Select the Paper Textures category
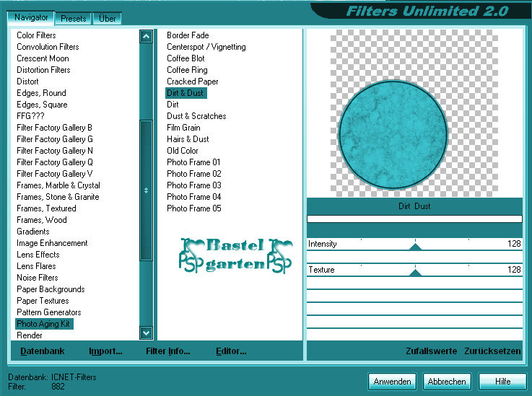532x396 pixels. pos(43,300)
